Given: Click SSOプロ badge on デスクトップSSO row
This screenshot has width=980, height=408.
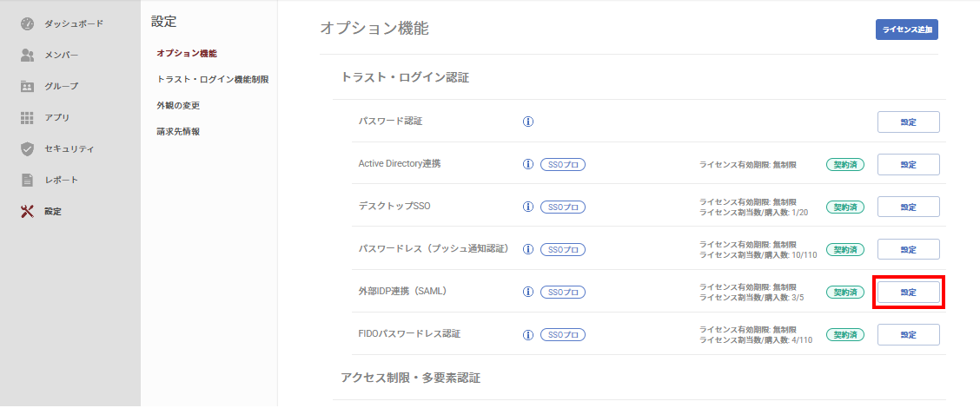Looking at the screenshot, I should coord(562,207).
